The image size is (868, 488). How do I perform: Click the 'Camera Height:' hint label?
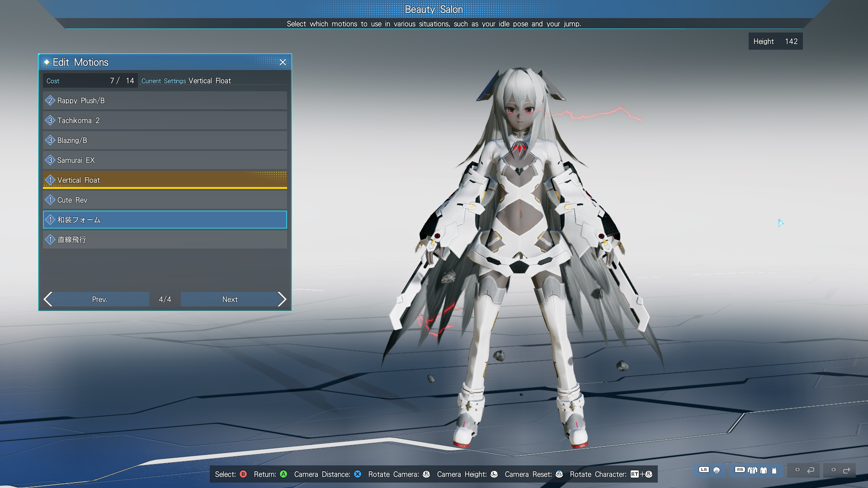462,474
